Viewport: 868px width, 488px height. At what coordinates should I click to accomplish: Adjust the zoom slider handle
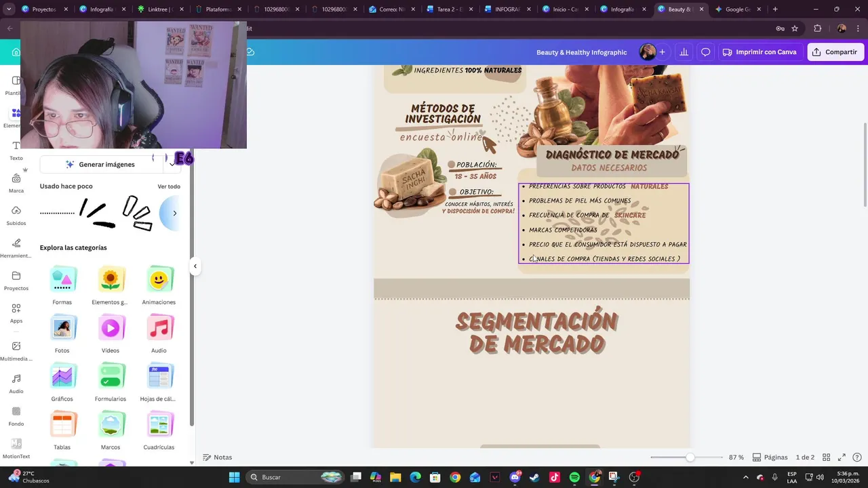[690, 457]
